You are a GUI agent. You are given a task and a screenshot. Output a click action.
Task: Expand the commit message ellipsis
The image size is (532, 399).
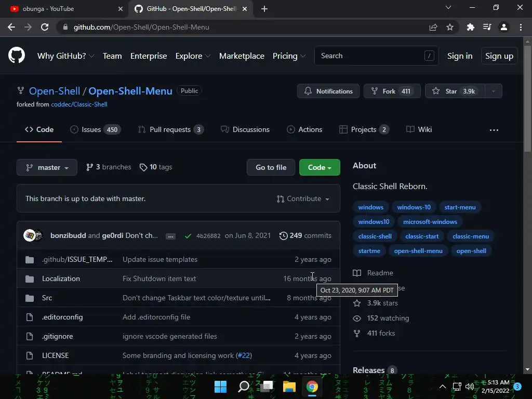click(x=170, y=236)
